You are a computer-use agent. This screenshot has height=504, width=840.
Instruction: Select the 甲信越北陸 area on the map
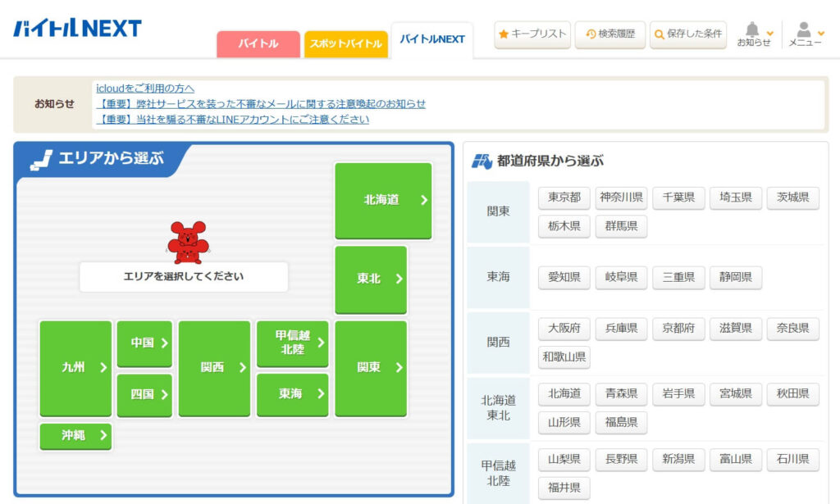293,343
